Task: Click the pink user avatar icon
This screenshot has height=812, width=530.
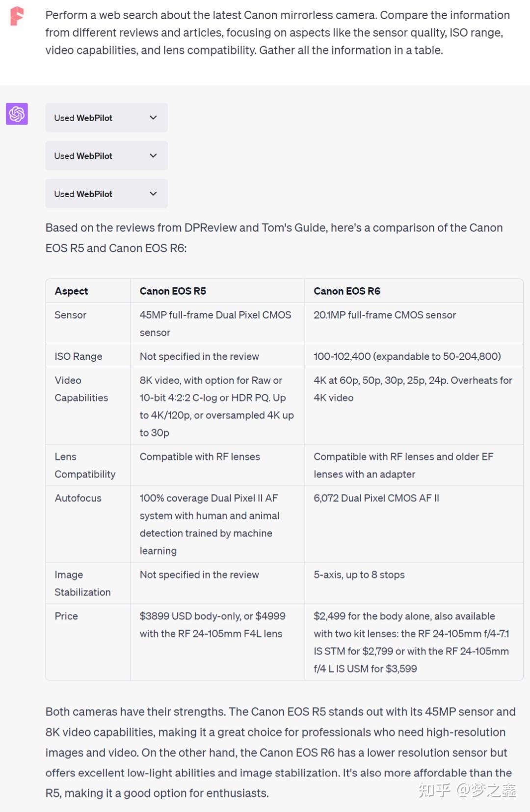Action: (17, 16)
